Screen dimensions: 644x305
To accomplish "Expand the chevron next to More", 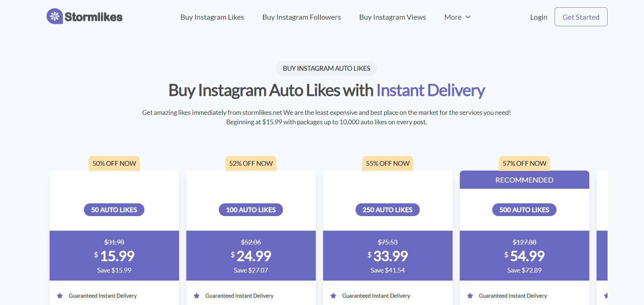I will (x=468, y=17).
